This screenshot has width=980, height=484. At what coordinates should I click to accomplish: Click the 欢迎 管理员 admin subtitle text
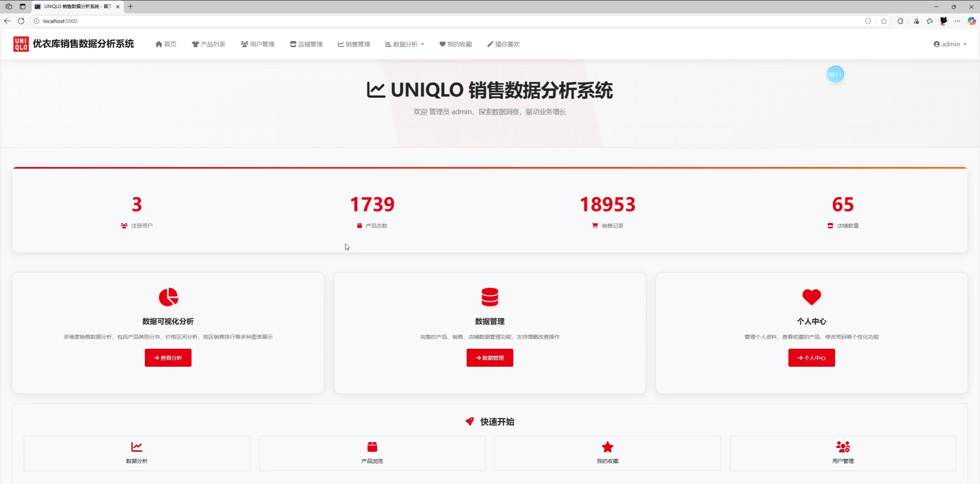click(490, 112)
